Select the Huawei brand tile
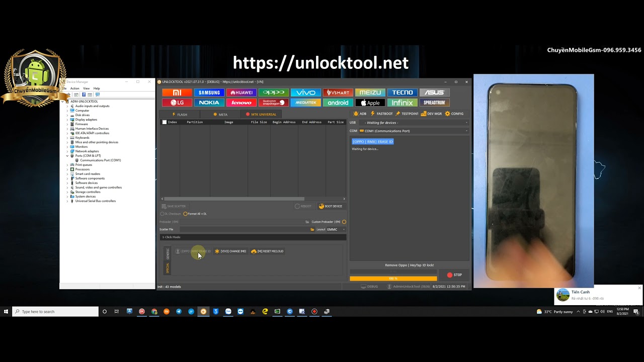This screenshot has height=362, width=644. (x=242, y=93)
